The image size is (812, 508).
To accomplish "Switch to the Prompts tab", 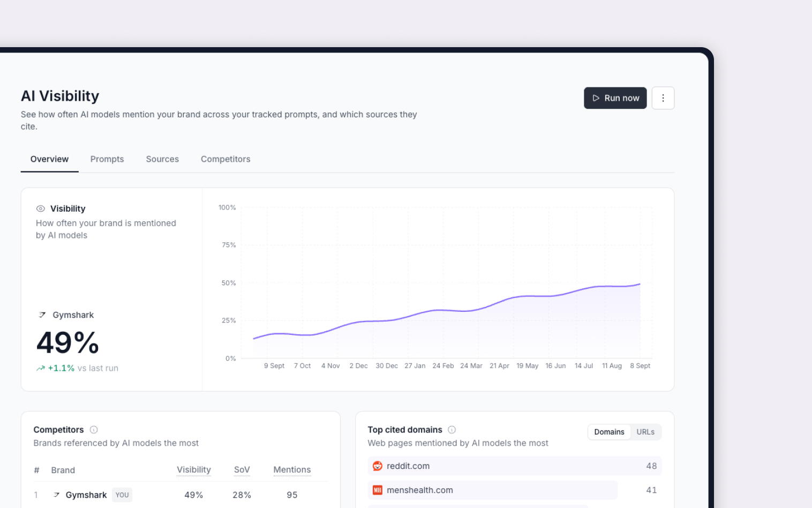I will click(107, 159).
